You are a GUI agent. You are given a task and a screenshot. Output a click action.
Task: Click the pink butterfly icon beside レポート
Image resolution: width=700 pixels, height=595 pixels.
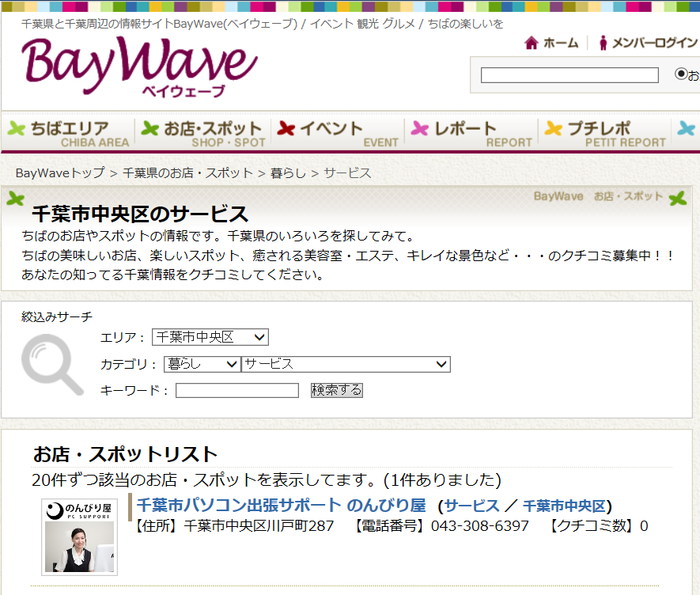click(x=420, y=129)
